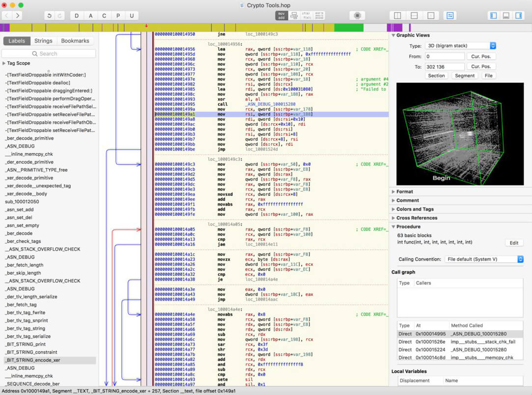Viewport: 532px width, 395px height.
Task: Click the To address field 302 136
Action: [445, 67]
